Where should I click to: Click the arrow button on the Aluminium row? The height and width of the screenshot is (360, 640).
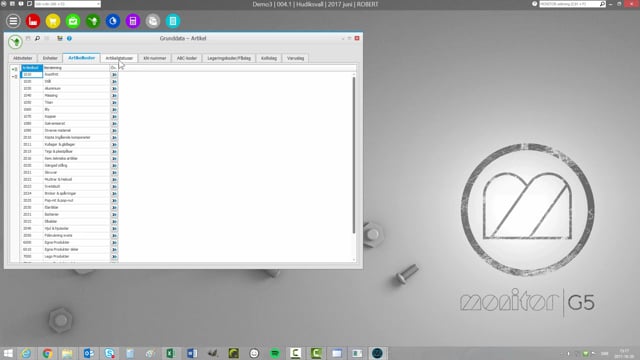click(114, 89)
